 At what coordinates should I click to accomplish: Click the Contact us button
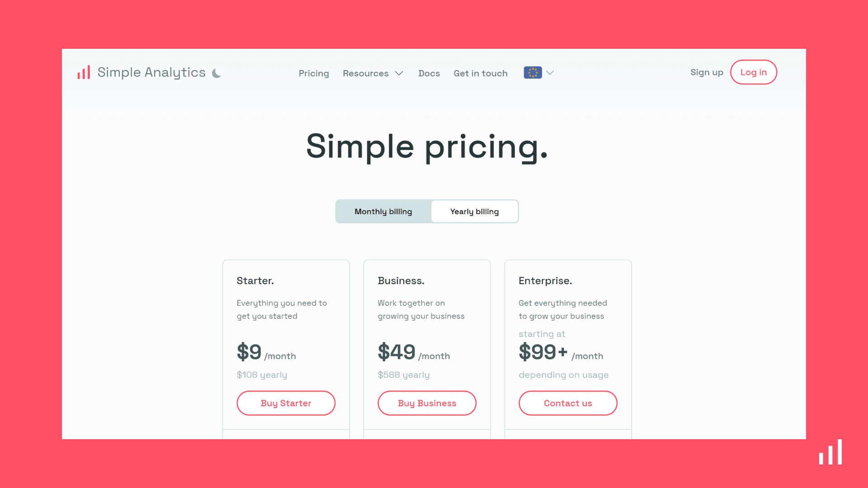coord(567,403)
